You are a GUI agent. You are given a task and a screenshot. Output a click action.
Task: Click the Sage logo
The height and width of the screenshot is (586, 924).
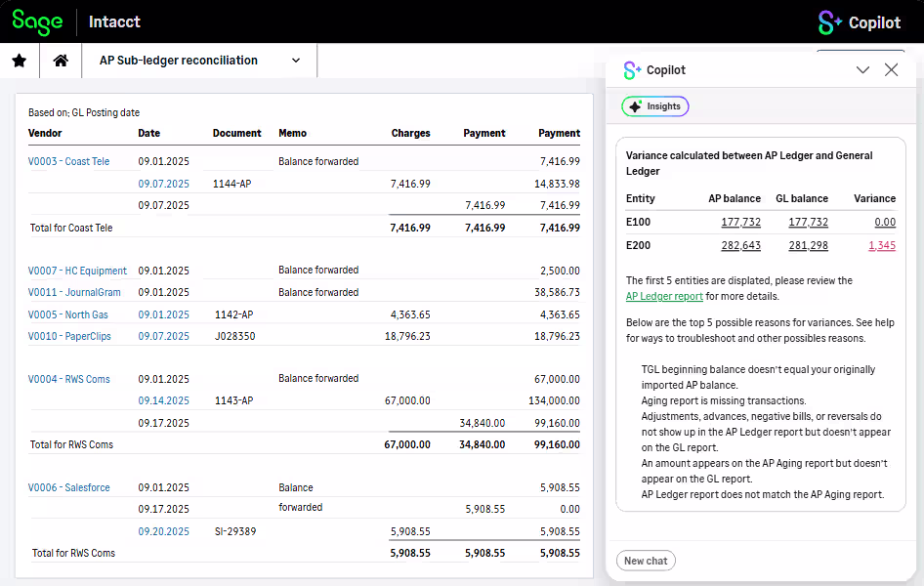click(x=37, y=21)
